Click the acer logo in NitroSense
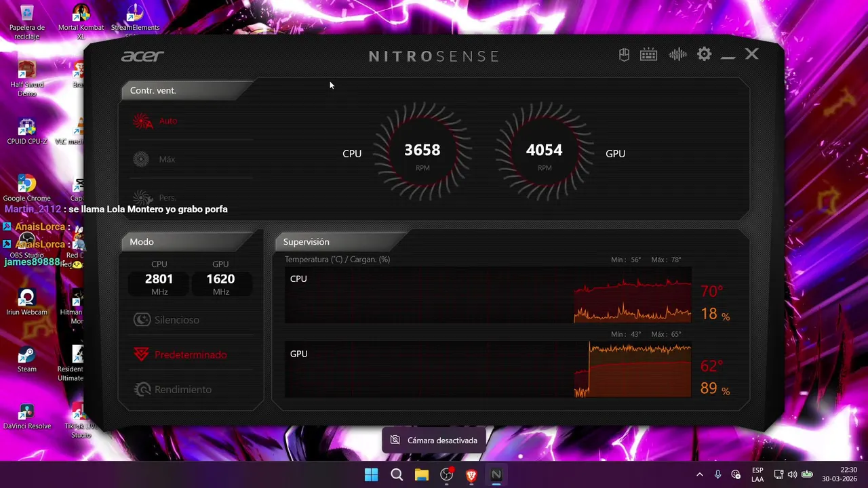This screenshot has height=488, width=868. coord(142,56)
